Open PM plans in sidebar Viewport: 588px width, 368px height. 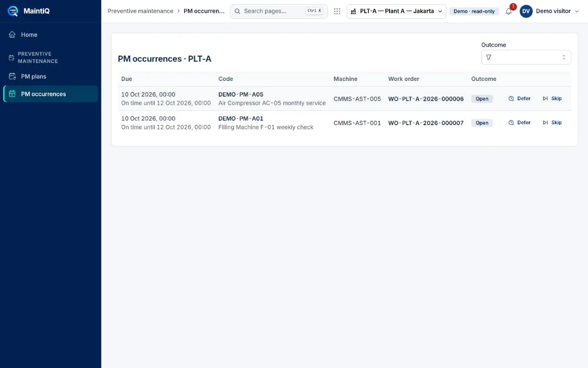tap(50, 77)
